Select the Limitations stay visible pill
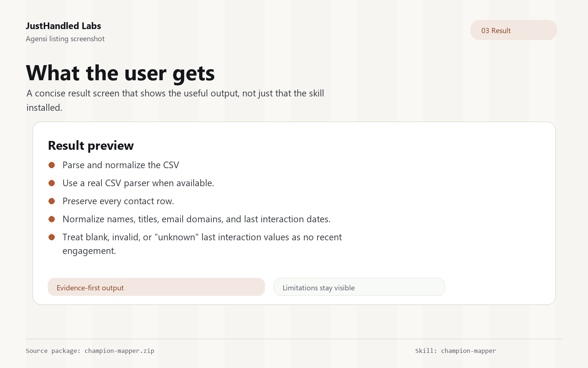The height and width of the screenshot is (368, 588). [x=359, y=287]
